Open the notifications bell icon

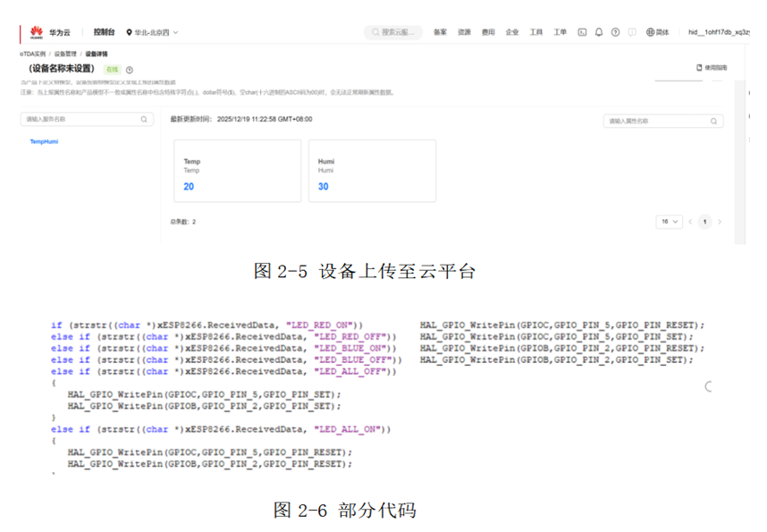pos(599,32)
